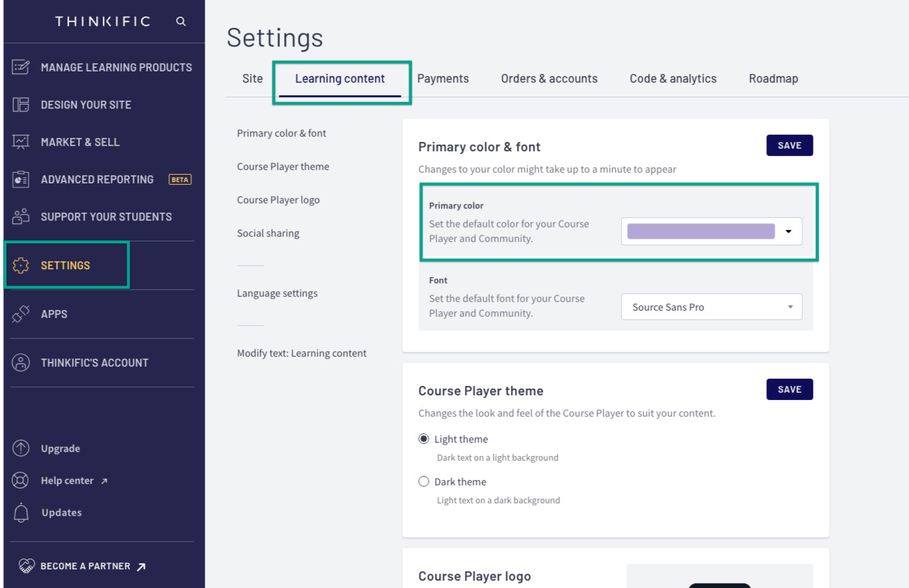The width and height of the screenshot is (909, 588).
Task: Click the Upgrade arrow circle icon
Action: (x=21, y=449)
